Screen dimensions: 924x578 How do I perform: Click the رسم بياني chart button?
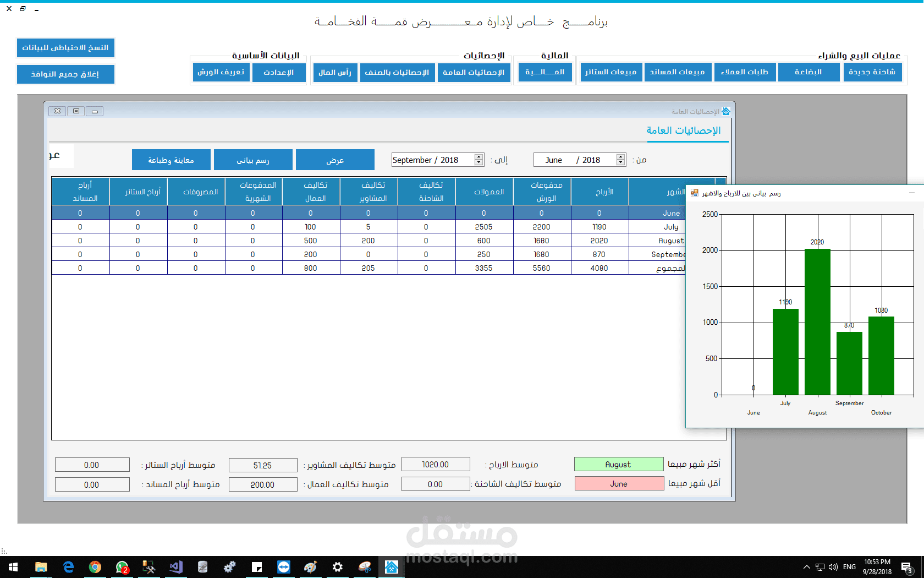[253, 160]
